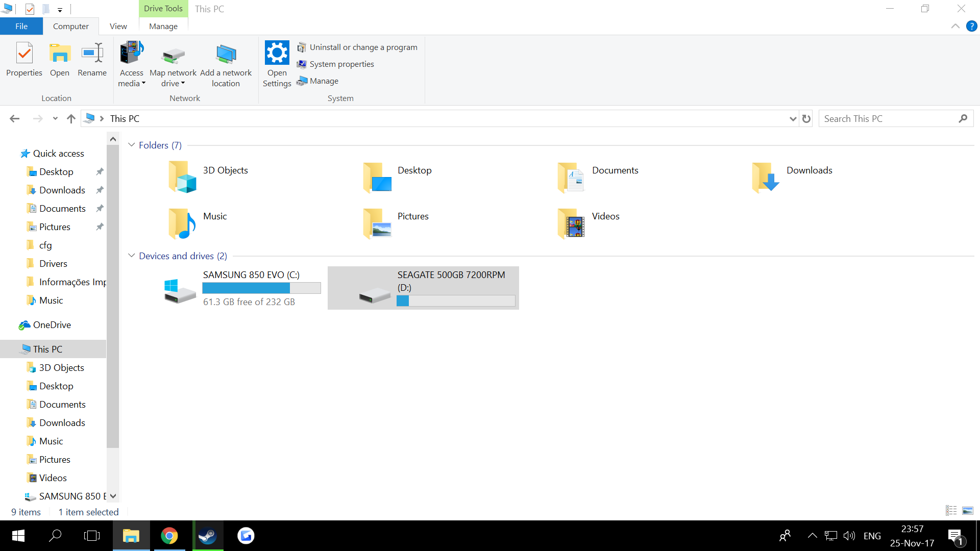The height and width of the screenshot is (551, 980).
Task: Click the Refresh button beside address bar
Action: pyautogui.click(x=806, y=119)
